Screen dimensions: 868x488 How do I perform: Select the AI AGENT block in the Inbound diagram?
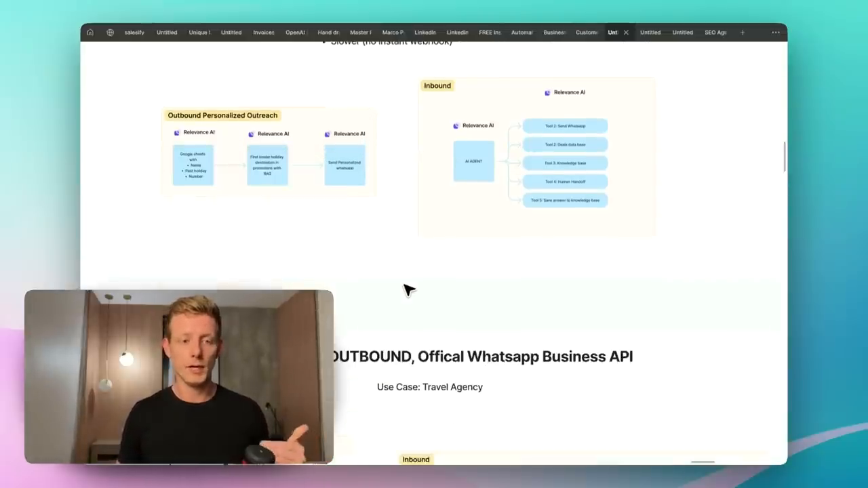pyautogui.click(x=473, y=161)
